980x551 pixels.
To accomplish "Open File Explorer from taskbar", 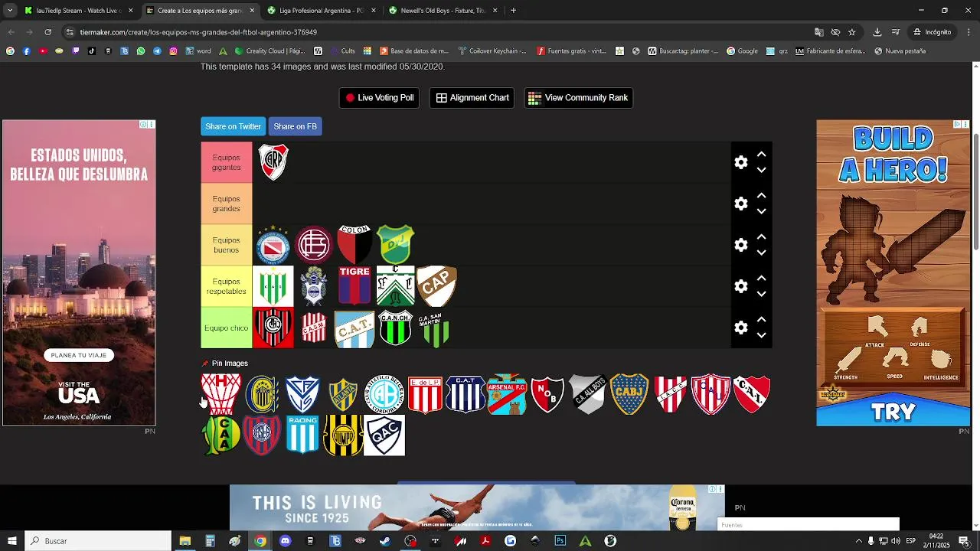I will point(185,541).
